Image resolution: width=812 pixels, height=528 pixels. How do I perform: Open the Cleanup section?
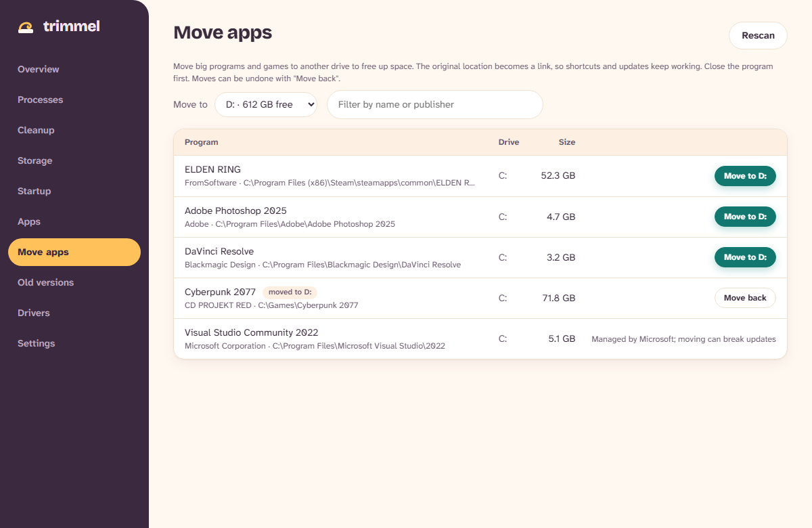(x=74, y=130)
